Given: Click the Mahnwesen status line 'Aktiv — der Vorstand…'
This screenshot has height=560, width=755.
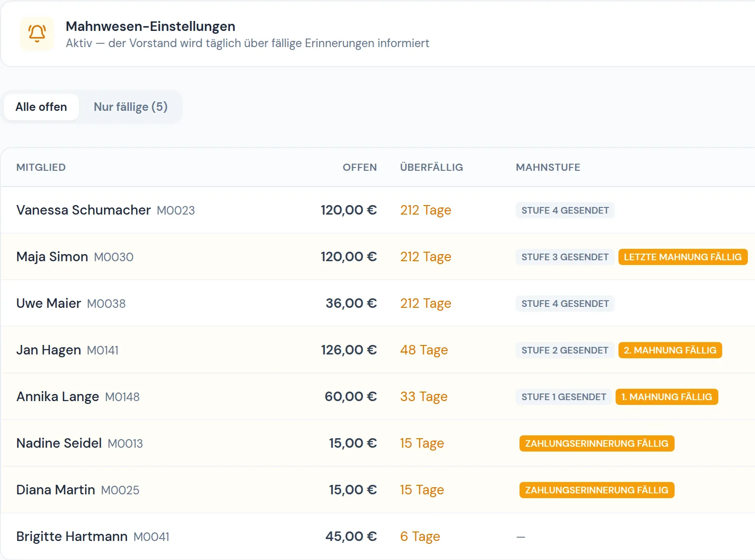Looking at the screenshot, I should tap(247, 43).
